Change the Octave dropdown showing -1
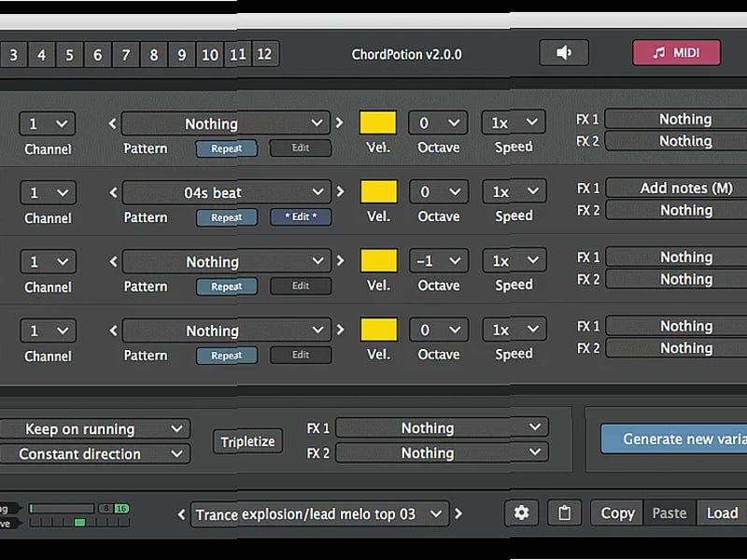The width and height of the screenshot is (747, 560). click(437, 260)
